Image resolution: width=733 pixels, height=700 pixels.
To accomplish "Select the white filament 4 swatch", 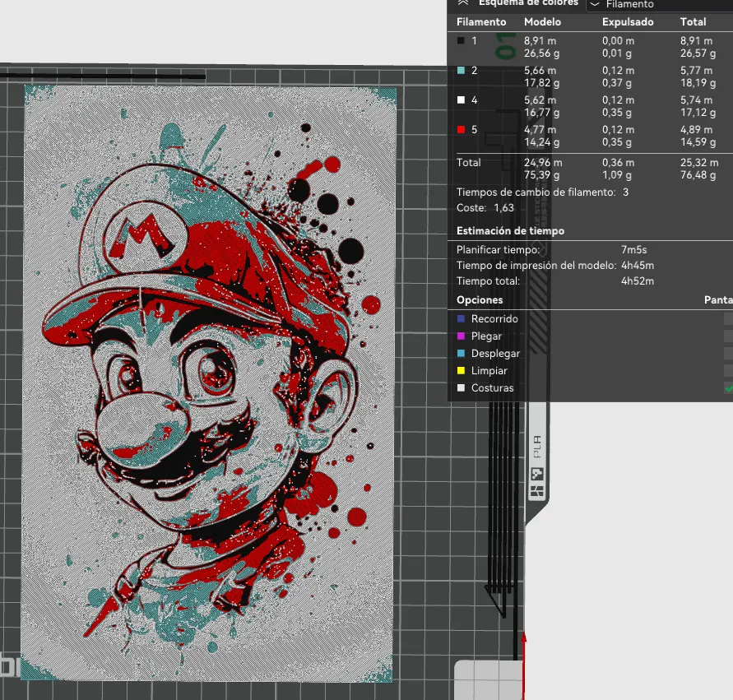I will (460, 100).
